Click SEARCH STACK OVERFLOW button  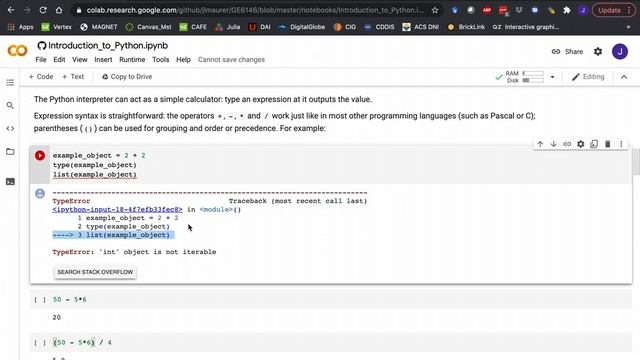[x=95, y=272]
